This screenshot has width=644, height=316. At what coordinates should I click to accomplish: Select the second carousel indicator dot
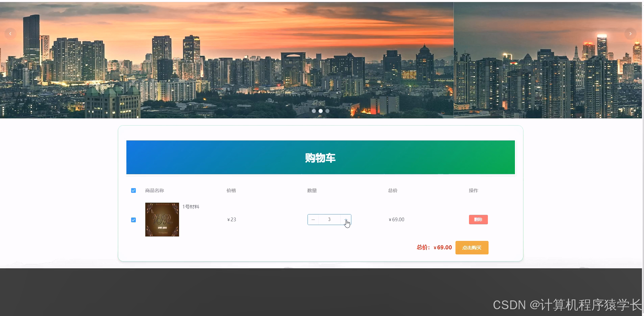click(x=321, y=111)
